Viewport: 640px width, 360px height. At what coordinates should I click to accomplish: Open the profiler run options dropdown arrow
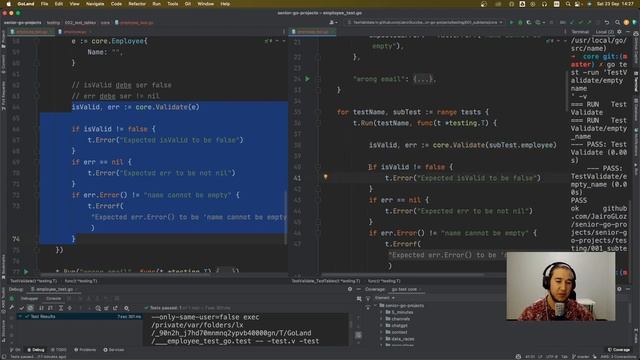[x=543, y=22]
